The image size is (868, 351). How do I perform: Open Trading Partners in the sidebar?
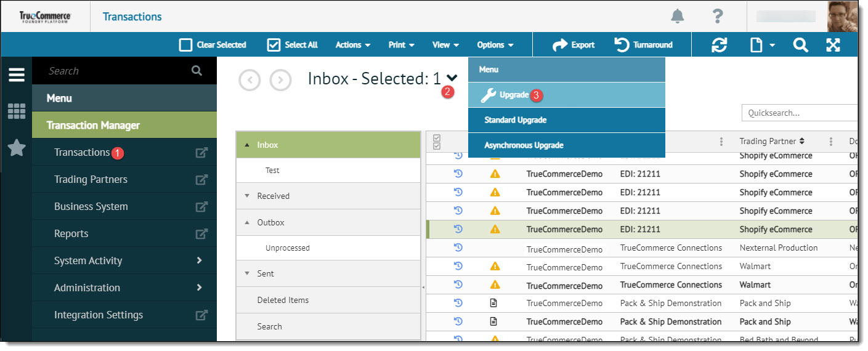91,180
